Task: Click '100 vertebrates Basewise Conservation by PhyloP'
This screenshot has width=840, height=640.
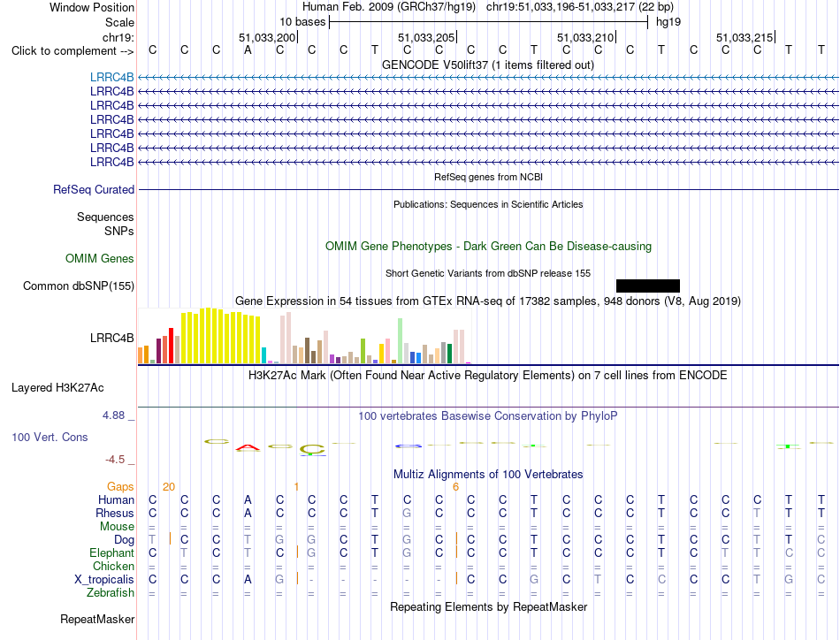Action: coord(487,415)
